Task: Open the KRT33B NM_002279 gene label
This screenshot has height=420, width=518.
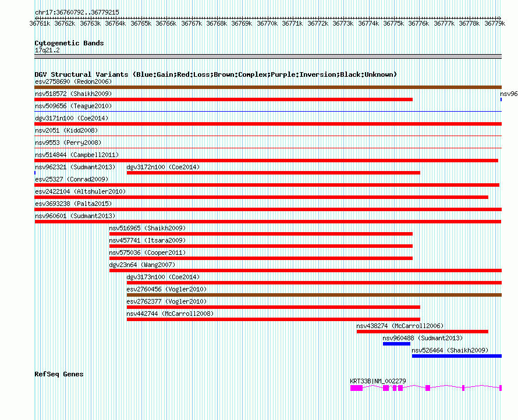Action: click(378, 381)
